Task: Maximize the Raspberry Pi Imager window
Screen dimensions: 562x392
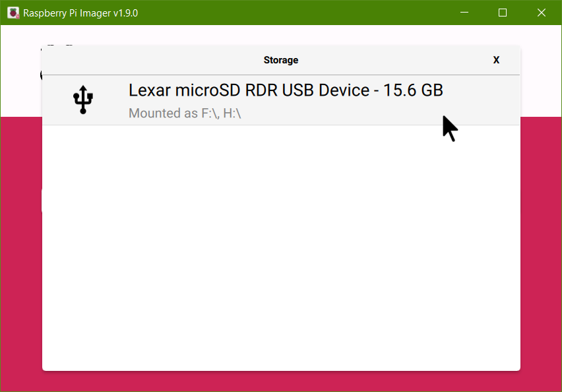Action: 503,13
